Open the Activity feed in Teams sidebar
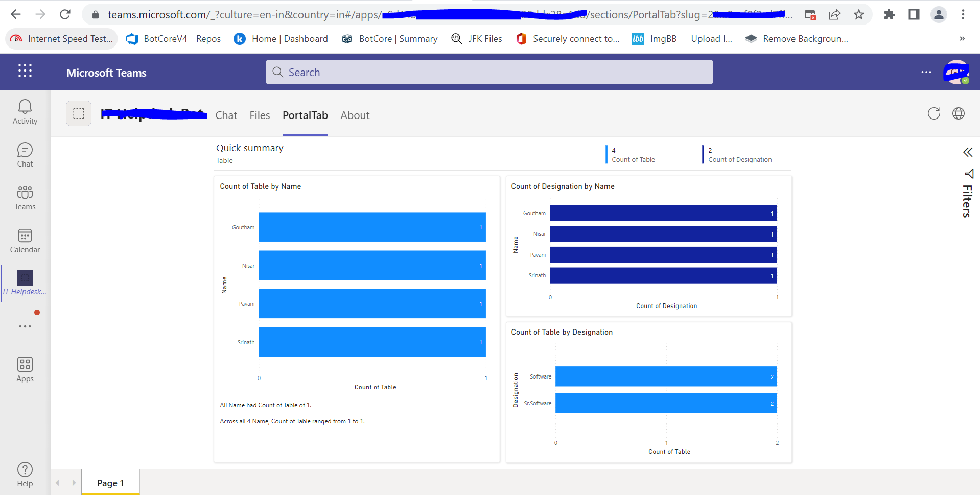 25,111
